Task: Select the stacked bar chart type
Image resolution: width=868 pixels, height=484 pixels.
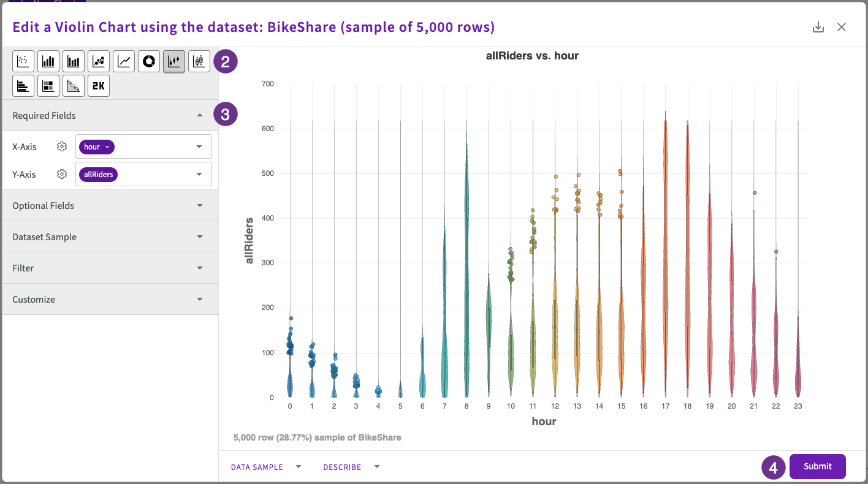Action: click(x=74, y=61)
